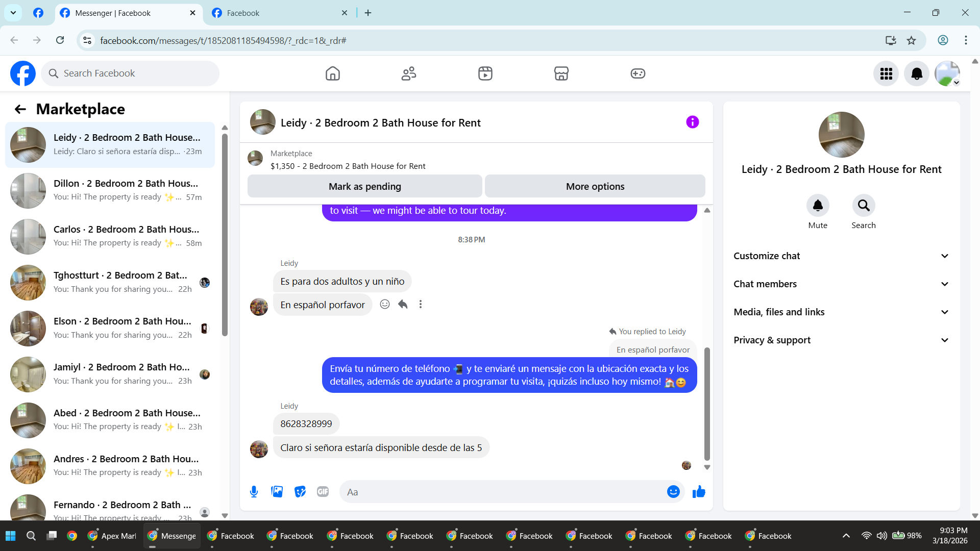Open conversation information purple icon
Viewport: 980px width, 551px height.
692,122
